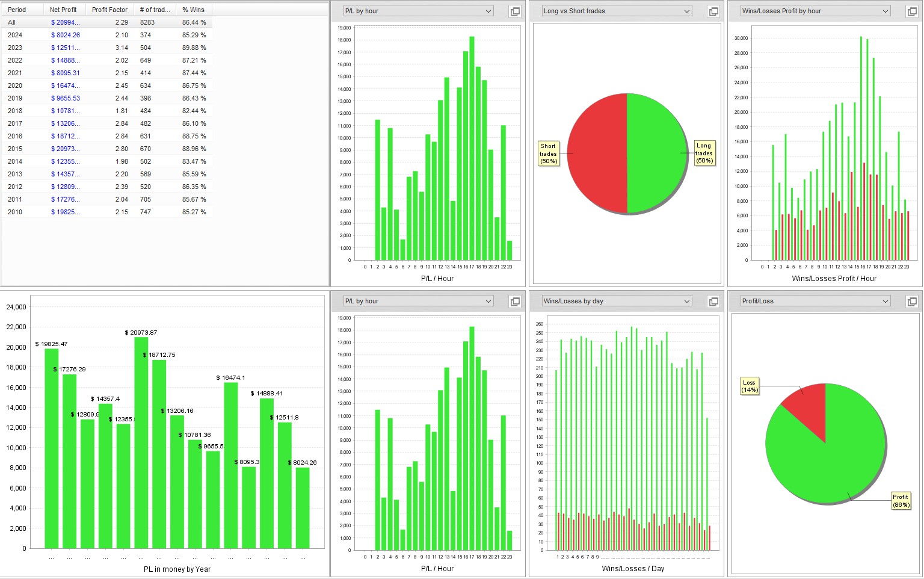Open the Profit/Loss chart type dropdown
The image size is (924, 579).
click(x=815, y=301)
